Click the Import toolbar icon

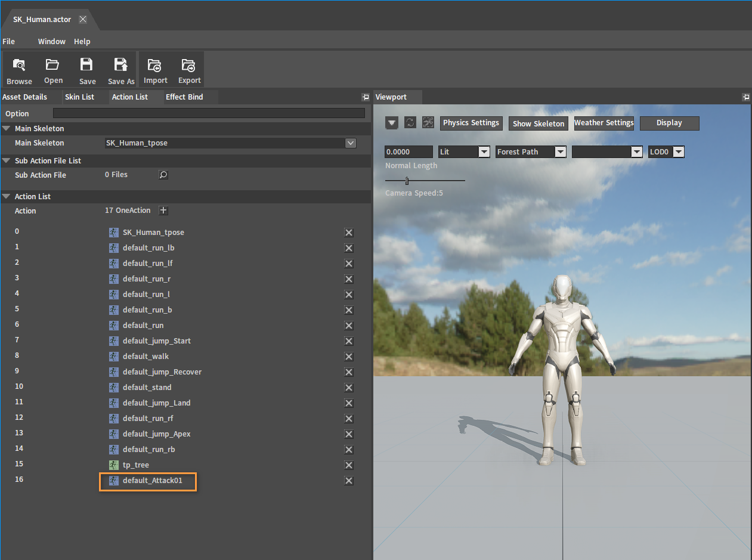coord(155,70)
